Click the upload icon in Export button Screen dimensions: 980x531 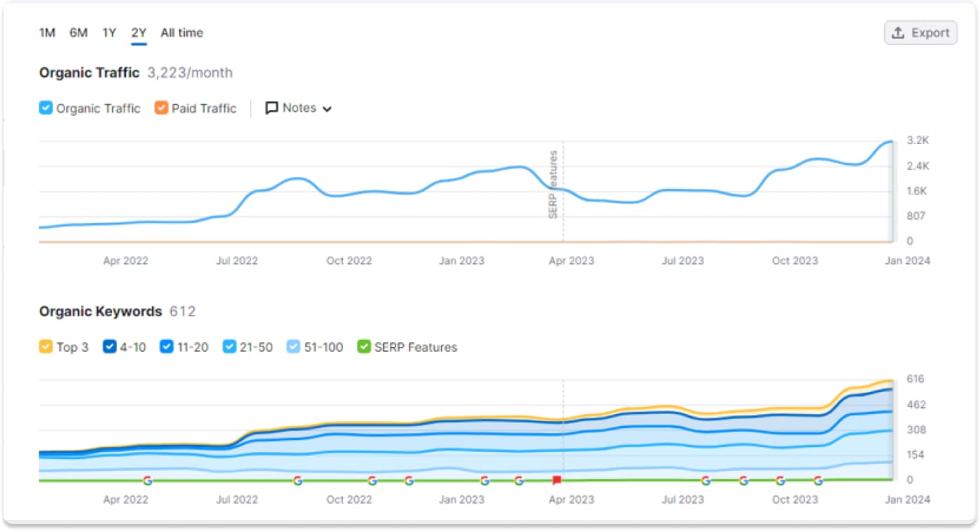point(898,33)
